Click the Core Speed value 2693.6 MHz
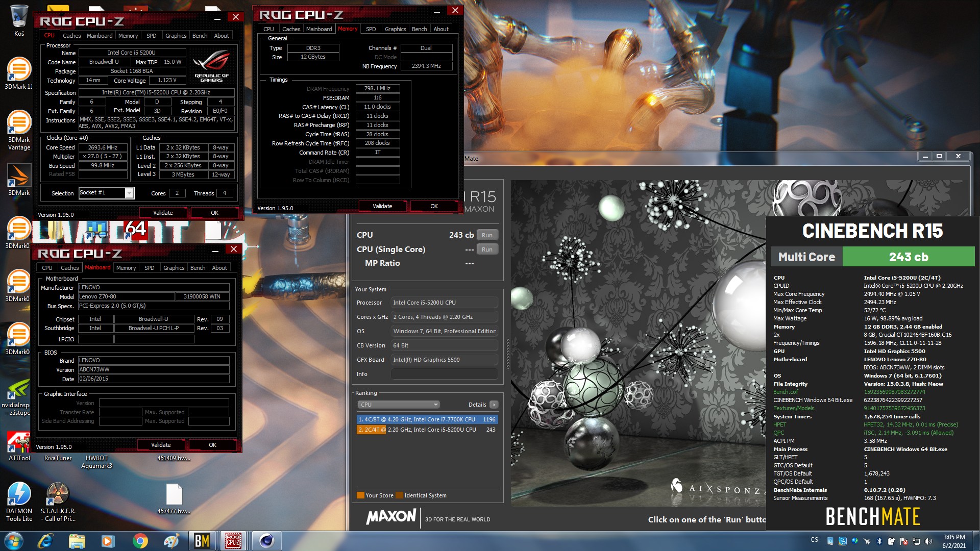980x551 pixels. 103,147
